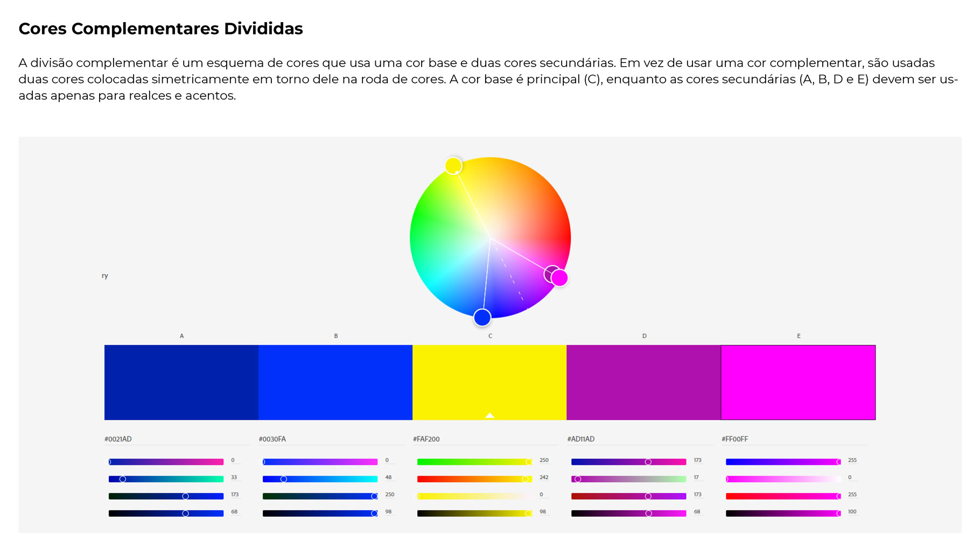
Task: Select the blue handle at wheel bottom
Action: pyautogui.click(x=482, y=317)
